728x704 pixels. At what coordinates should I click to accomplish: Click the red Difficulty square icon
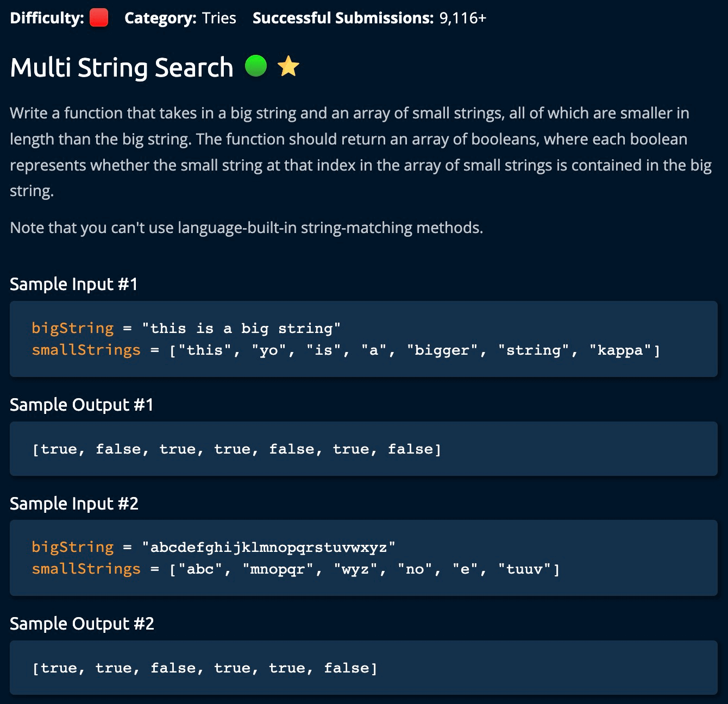(x=98, y=18)
